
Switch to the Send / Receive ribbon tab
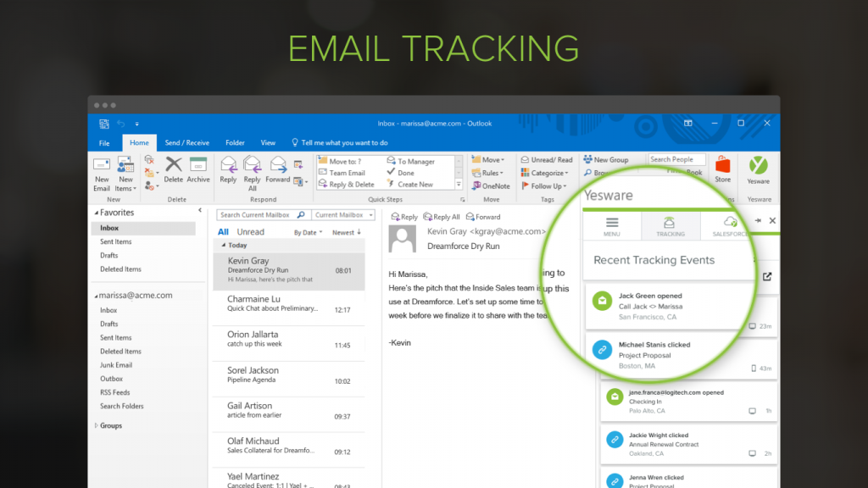tap(186, 142)
